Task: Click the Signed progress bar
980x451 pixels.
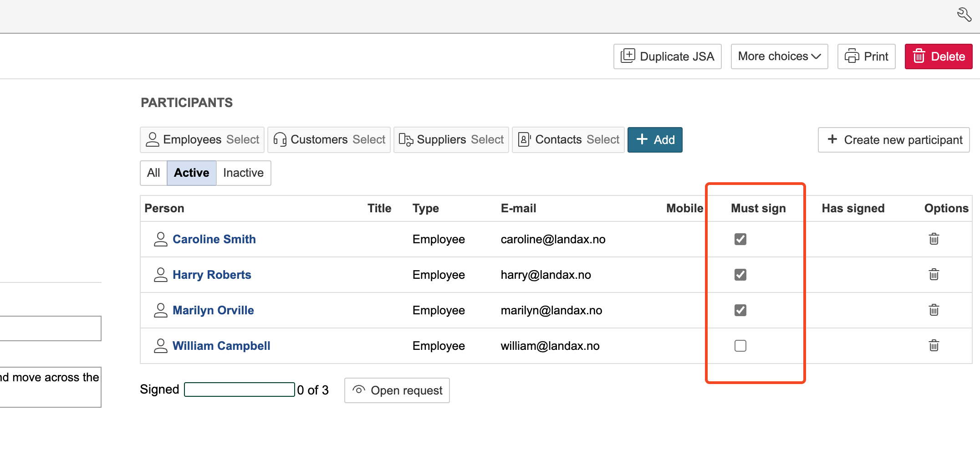Action: point(240,390)
